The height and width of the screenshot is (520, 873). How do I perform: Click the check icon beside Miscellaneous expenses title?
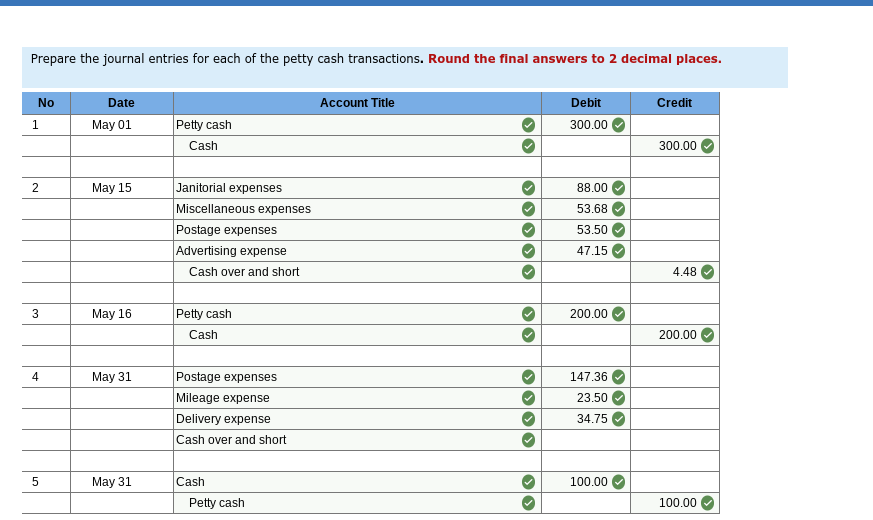tap(528, 209)
